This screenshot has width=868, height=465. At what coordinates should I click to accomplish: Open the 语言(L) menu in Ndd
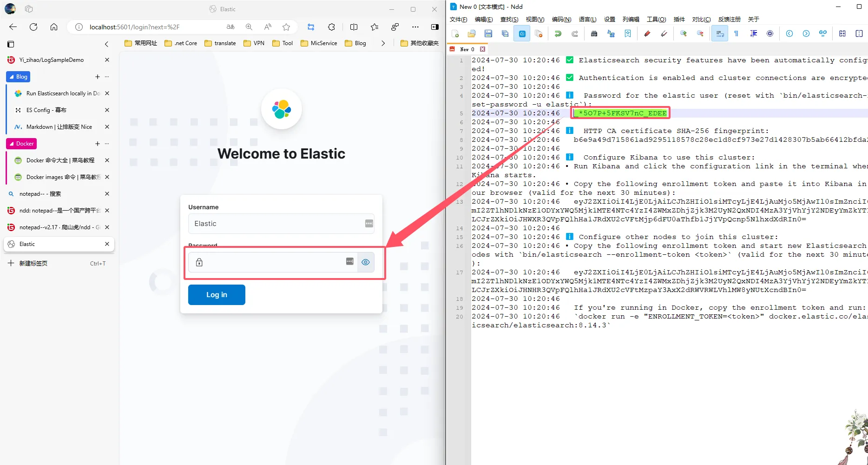coord(587,19)
